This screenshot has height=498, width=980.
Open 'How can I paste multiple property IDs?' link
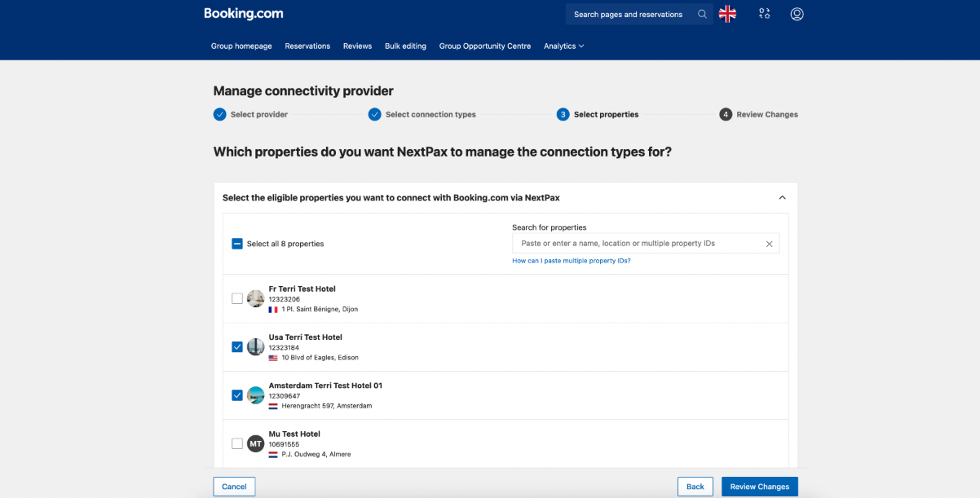(x=572, y=261)
